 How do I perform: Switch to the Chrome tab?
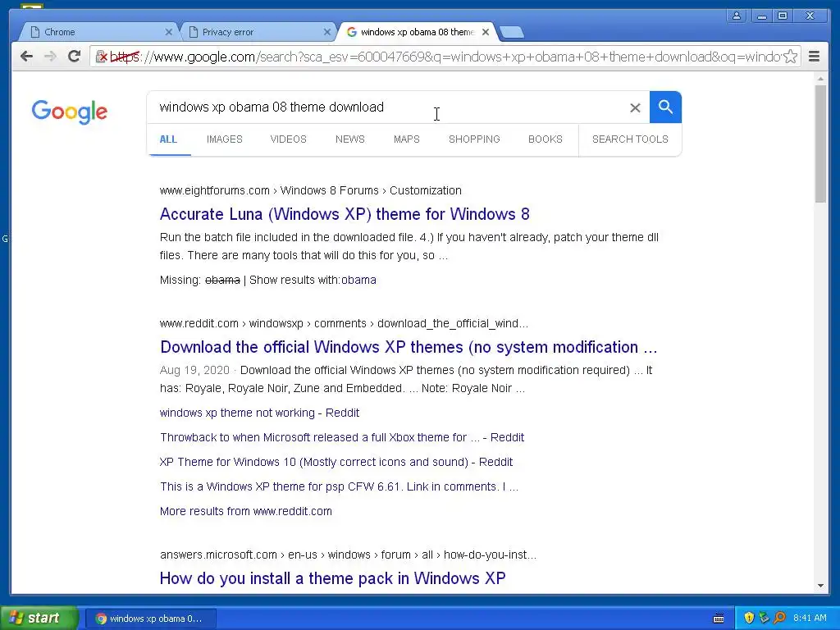tap(99, 32)
